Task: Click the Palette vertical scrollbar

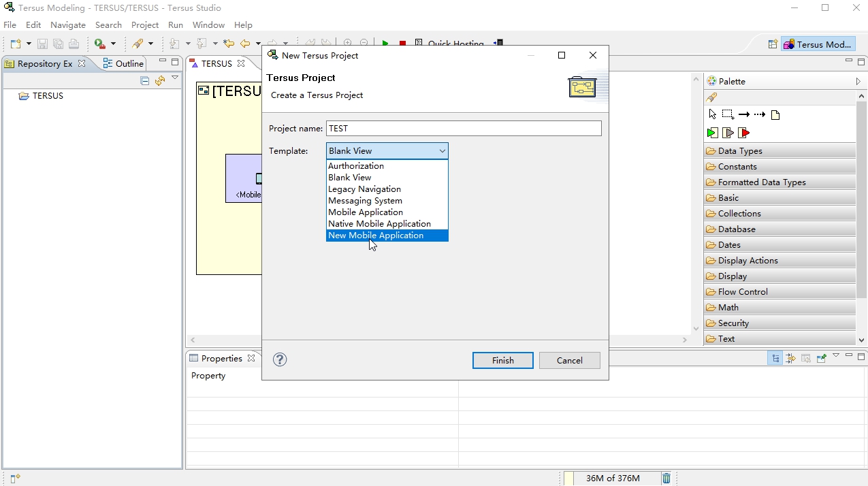Action: tap(862, 218)
